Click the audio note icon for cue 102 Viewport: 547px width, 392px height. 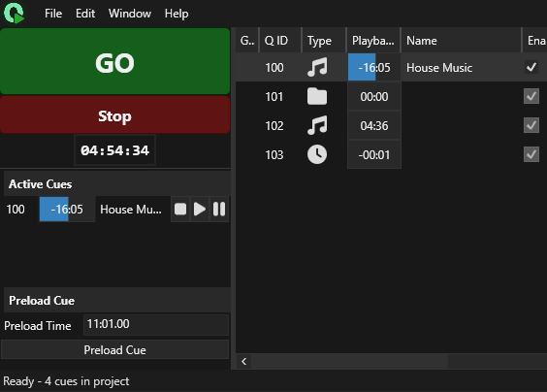pyautogui.click(x=317, y=125)
